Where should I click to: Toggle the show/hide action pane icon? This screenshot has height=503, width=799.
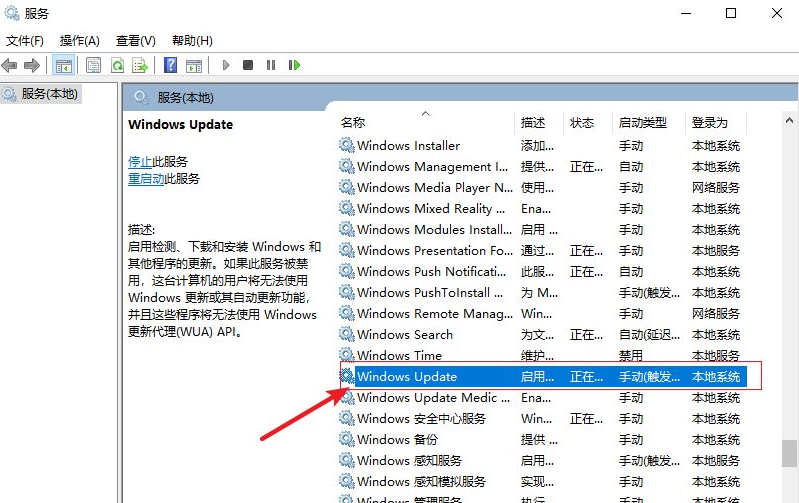194,65
